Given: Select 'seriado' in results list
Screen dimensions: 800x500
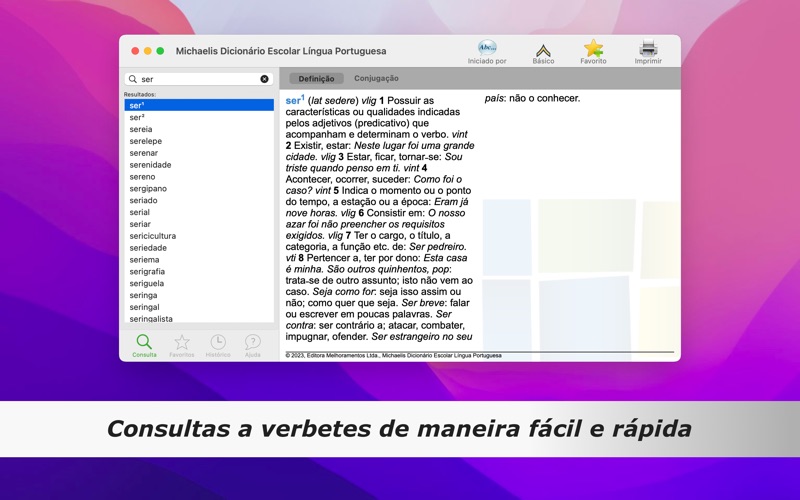Looking at the screenshot, I should click(199, 200).
